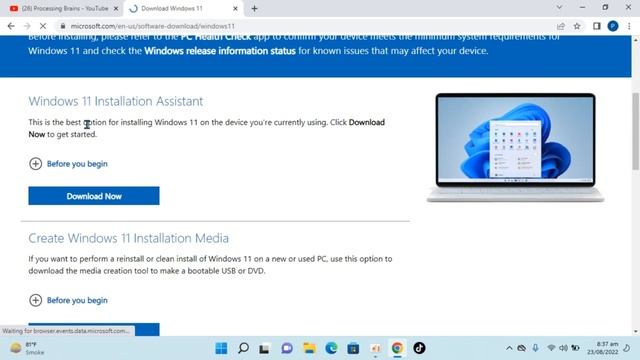Viewport: 640px width, 360px height.
Task: Launch Microsoft Edge from the taskbar
Action: point(331,348)
